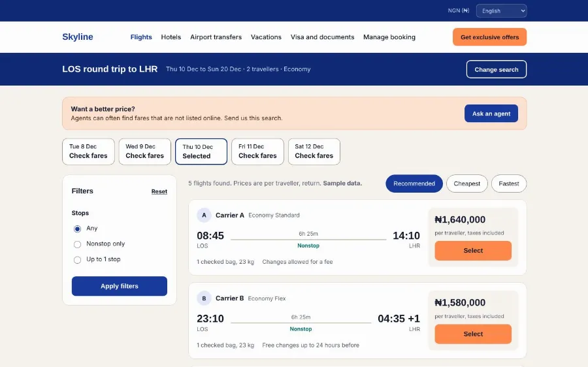Screen dimensions: 588x367
Task: Click Carrier B's Nonstop label
Action: (x=301, y=329)
